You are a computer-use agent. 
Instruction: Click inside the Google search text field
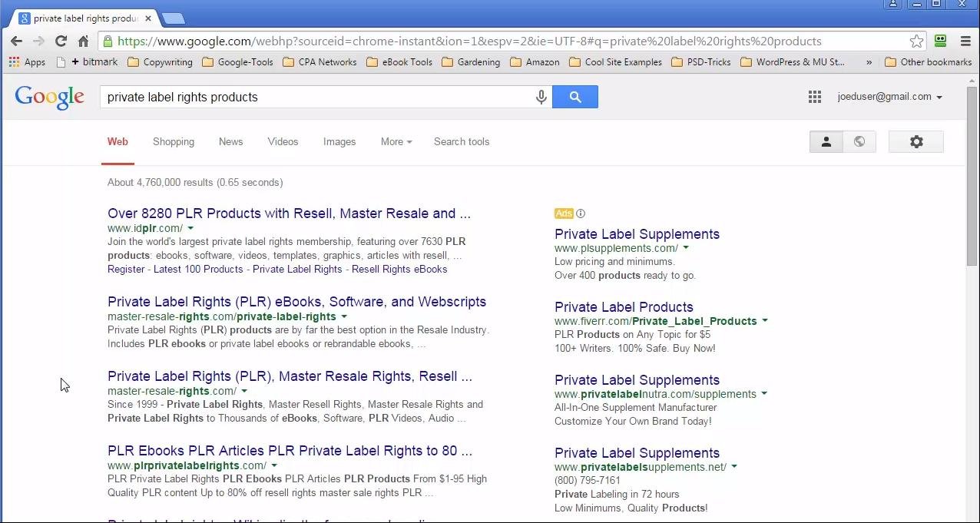315,98
